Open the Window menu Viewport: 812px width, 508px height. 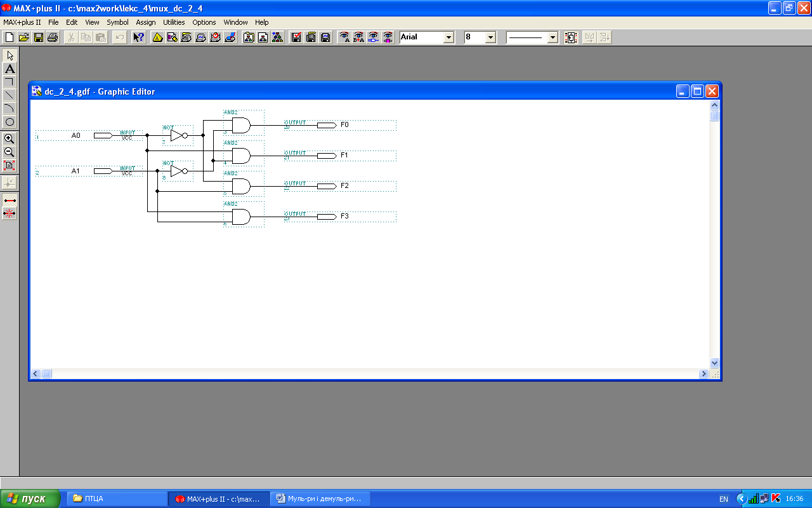tap(235, 22)
